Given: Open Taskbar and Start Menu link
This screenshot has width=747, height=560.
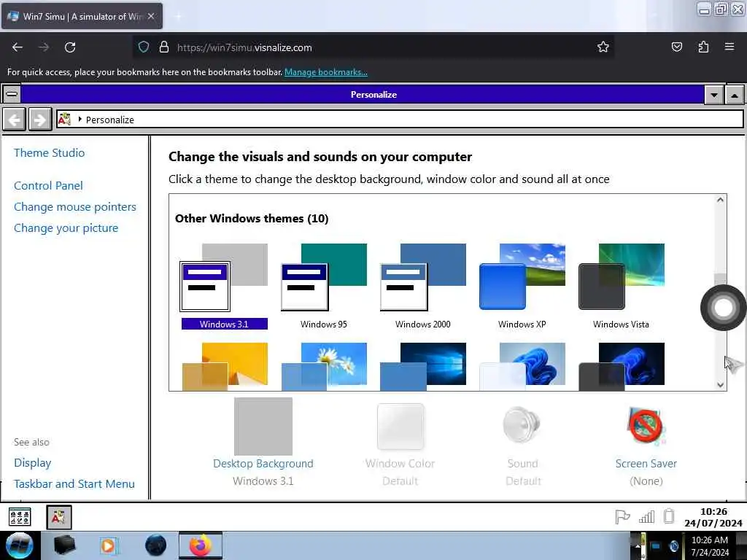Looking at the screenshot, I should tap(74, 484).
